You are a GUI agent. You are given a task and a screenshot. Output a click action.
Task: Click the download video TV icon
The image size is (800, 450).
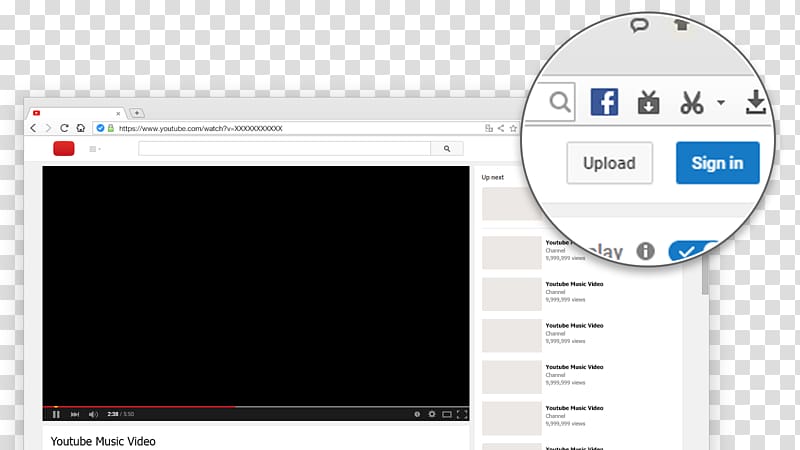(648, 102)
